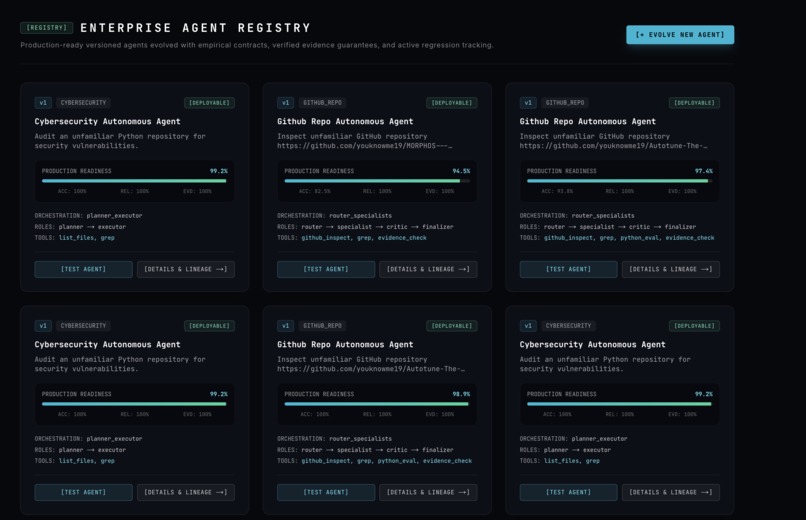
Task: Click v1 version tag on bottom-middle Github card
Action: pos(286,326)
